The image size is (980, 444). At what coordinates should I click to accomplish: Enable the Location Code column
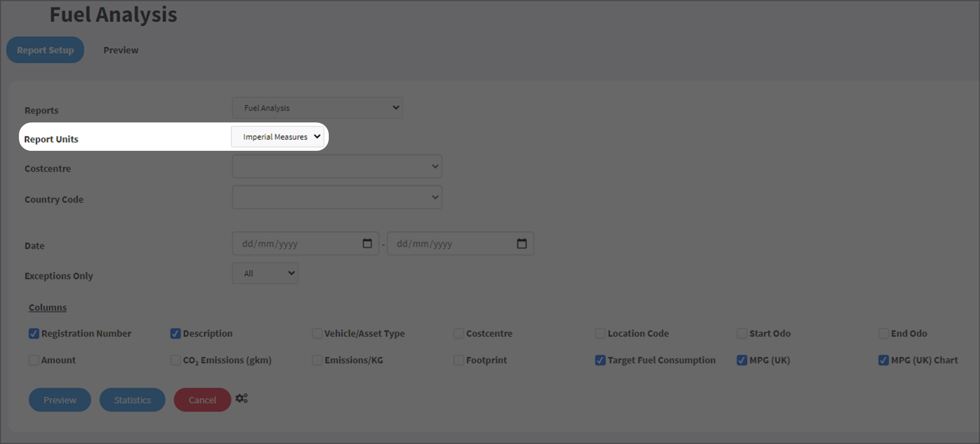click(x=600, y=334)
